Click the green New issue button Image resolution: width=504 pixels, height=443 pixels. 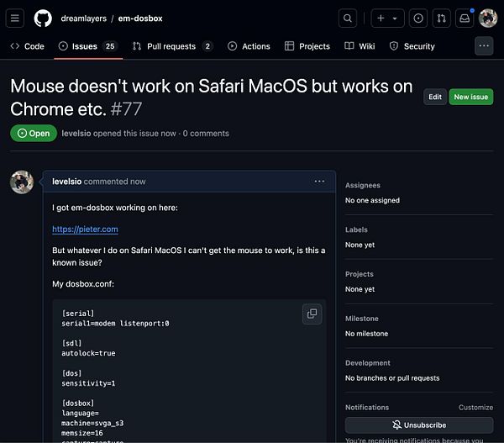pyautogui.click(x=471, y=97)
